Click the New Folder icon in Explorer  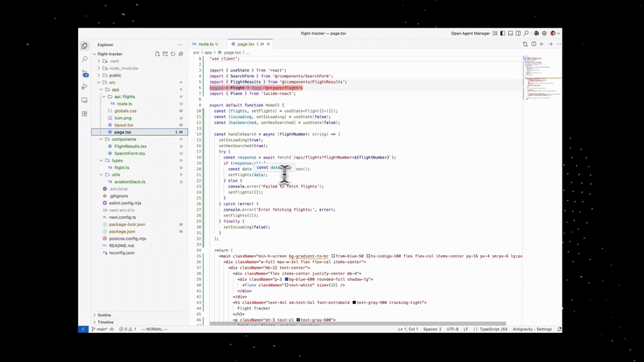[x=165, y=54]
